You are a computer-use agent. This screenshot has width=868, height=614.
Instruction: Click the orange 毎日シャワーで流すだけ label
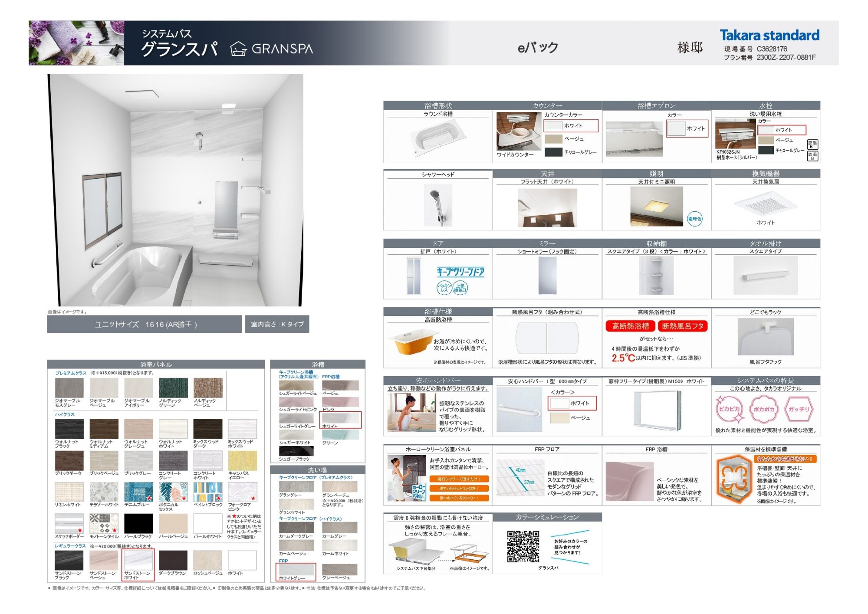click(x=459, y=479)
